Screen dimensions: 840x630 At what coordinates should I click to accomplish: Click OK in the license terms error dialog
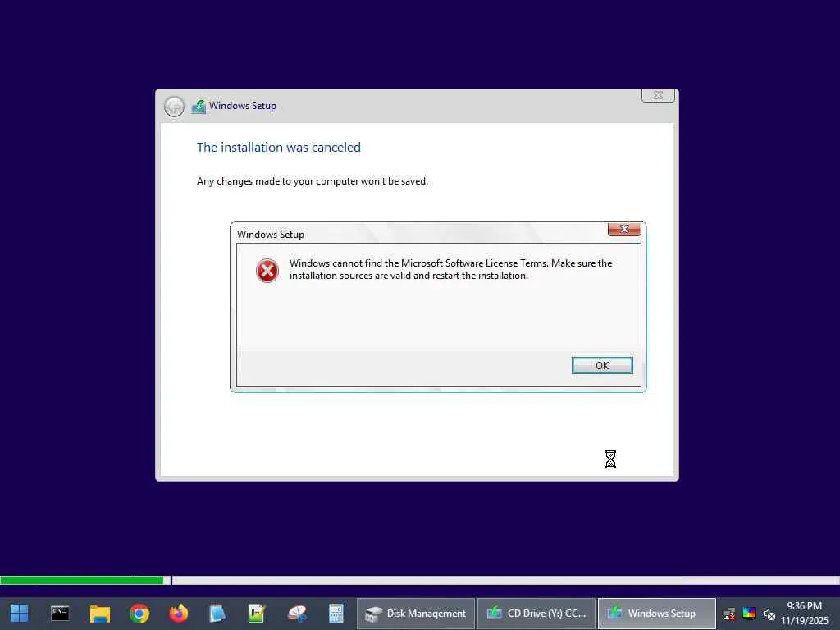602,365
